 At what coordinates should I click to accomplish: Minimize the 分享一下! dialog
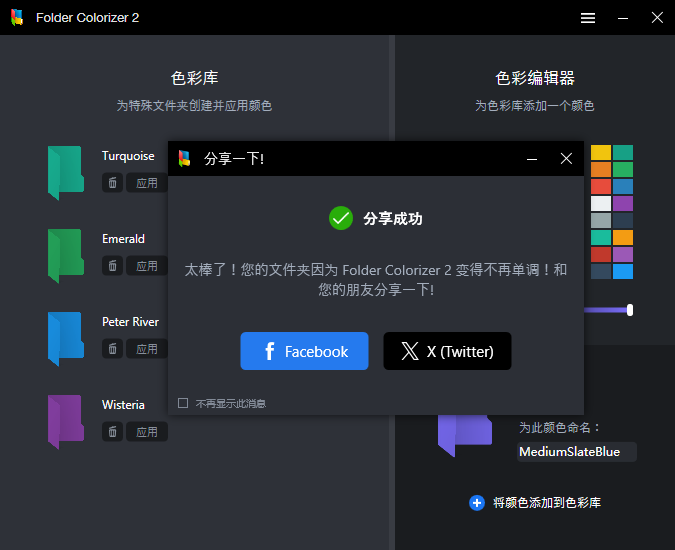(x=532, y=159)
